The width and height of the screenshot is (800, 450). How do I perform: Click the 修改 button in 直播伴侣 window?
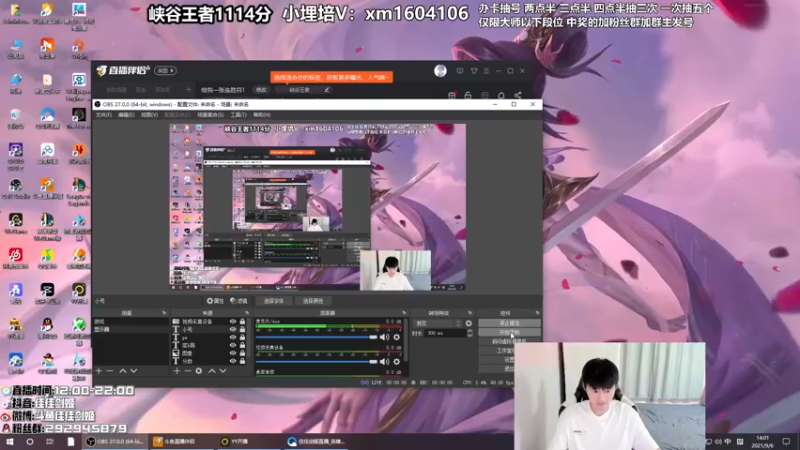tap(261, 90)
